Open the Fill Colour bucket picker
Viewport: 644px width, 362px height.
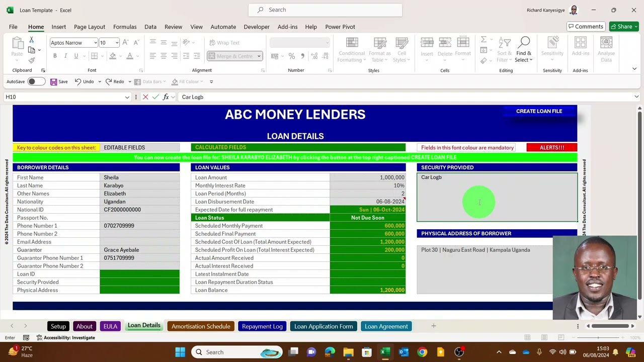(x=113, y=56)
